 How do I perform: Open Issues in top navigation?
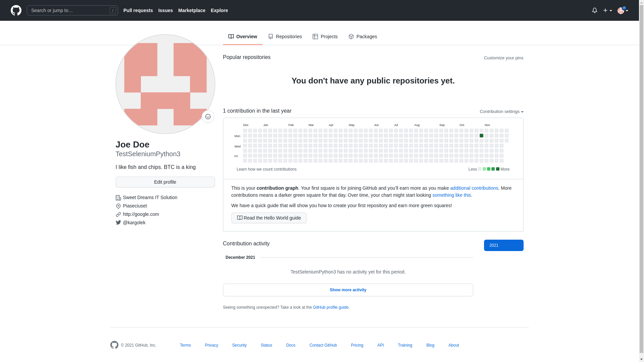pos(166,10)
